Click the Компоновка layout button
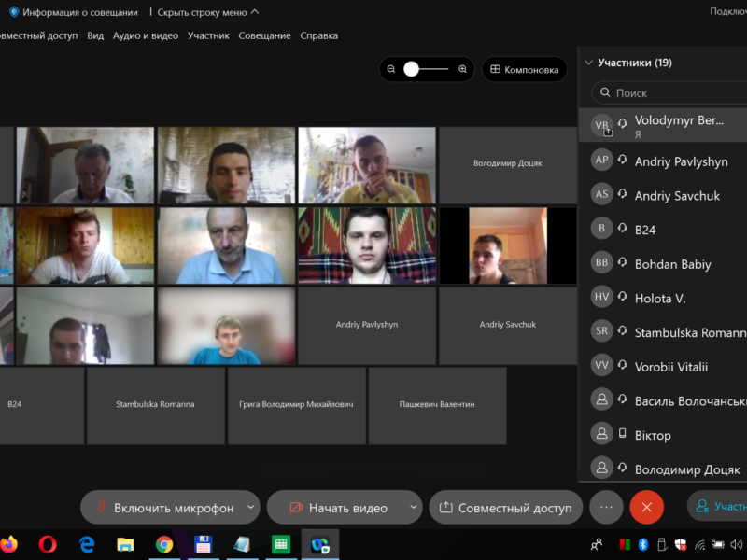 pyautogui.click(x=524, y=69)
